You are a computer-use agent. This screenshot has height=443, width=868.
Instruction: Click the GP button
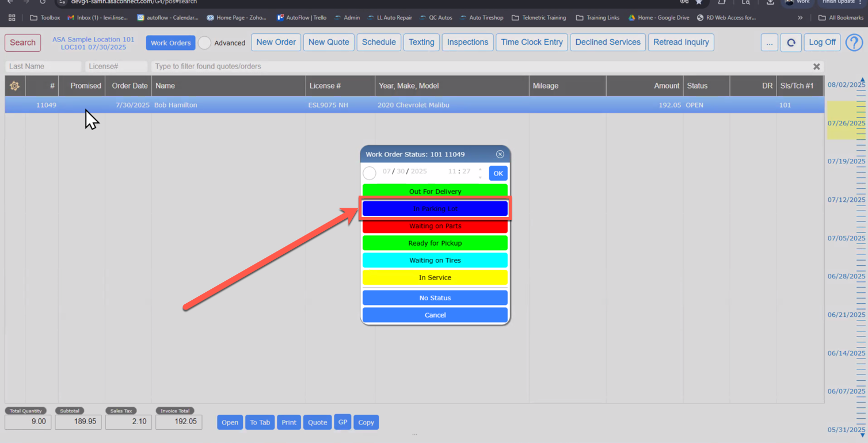point(342,422)
